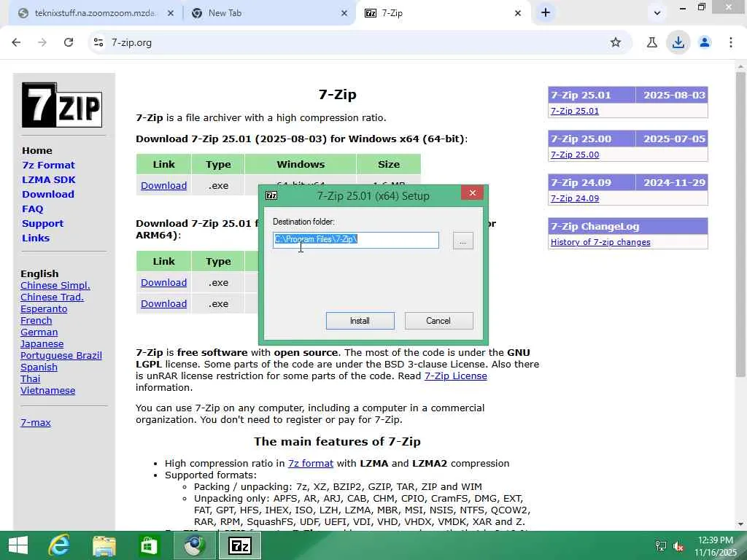Open File Explorer from taskbar
This screenshot has width=747, height=560.
pyautogui.click(x=104, y=546)
